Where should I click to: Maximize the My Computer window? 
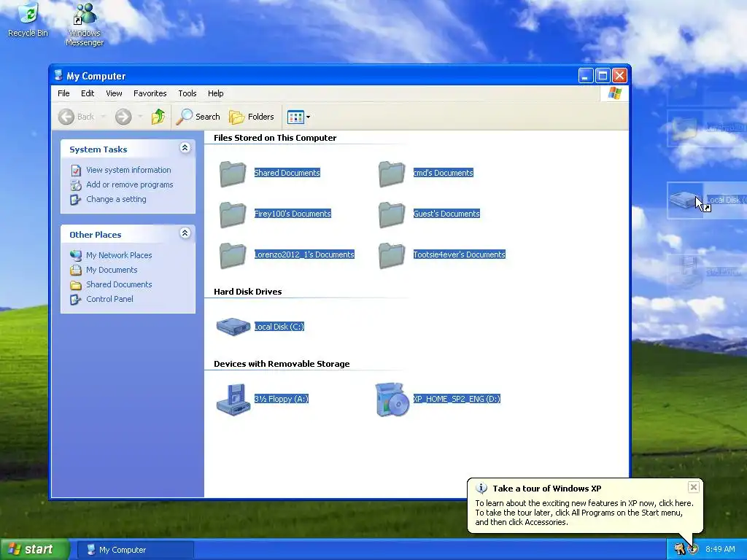coord(603,76)
